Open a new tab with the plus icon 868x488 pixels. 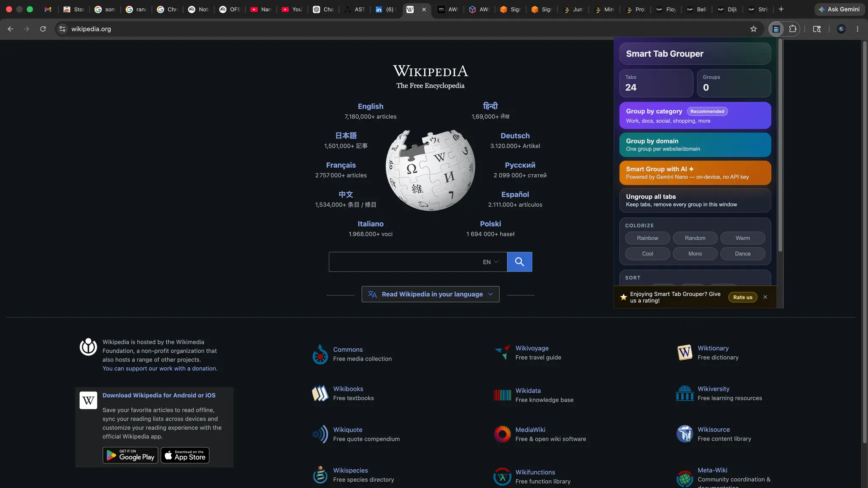click(781, 9)
